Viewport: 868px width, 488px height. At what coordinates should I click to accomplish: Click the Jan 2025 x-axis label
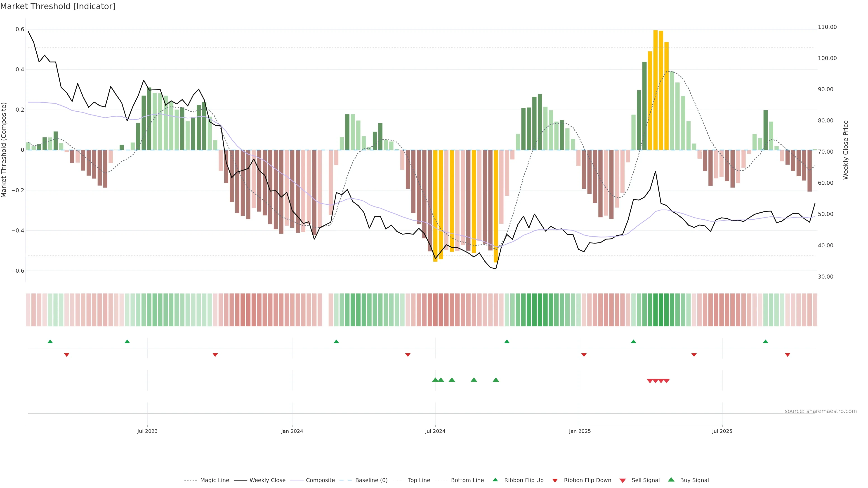580,431
